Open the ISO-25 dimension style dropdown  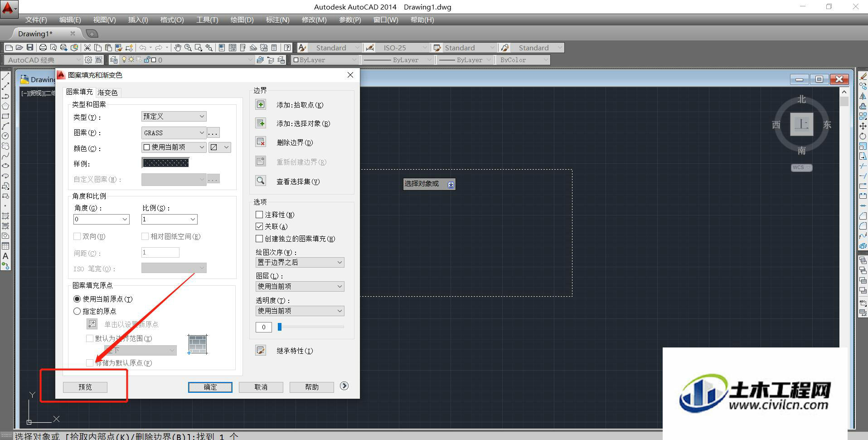tap(402, 48)
